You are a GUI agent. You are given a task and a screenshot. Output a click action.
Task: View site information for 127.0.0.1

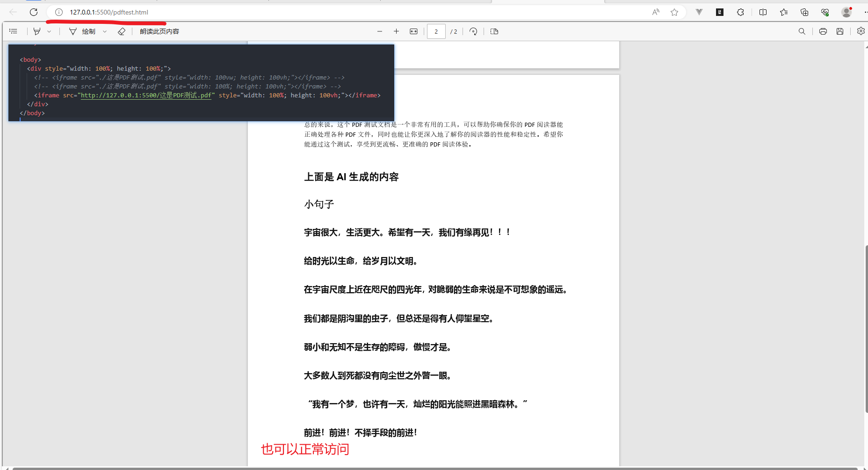click(59, 12)
